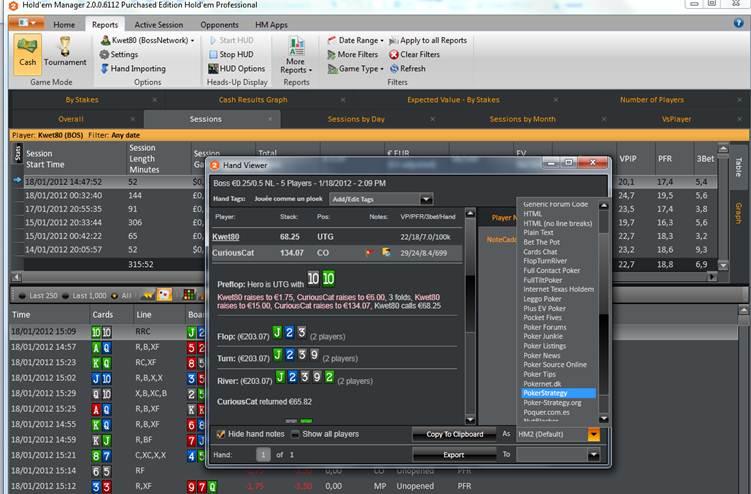
Task: Click the colored grid icon in hand list toolbar
Action: (x=189, y=295)
